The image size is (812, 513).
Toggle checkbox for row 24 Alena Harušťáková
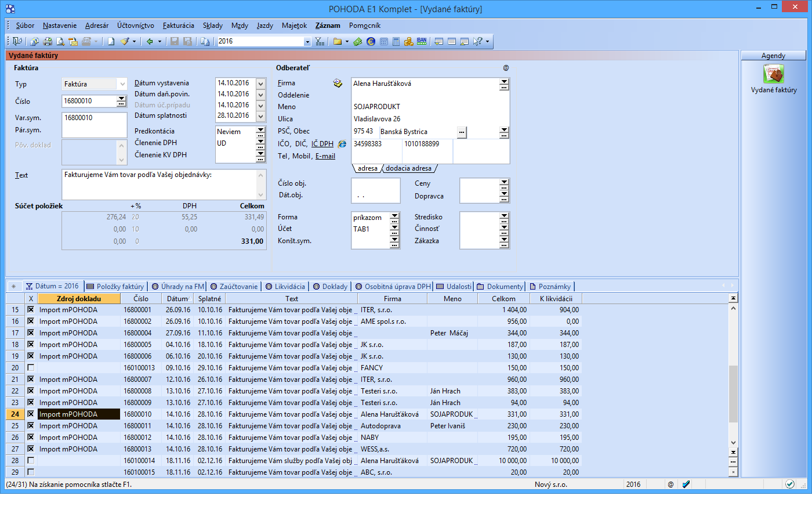click(x=31, y=414)
